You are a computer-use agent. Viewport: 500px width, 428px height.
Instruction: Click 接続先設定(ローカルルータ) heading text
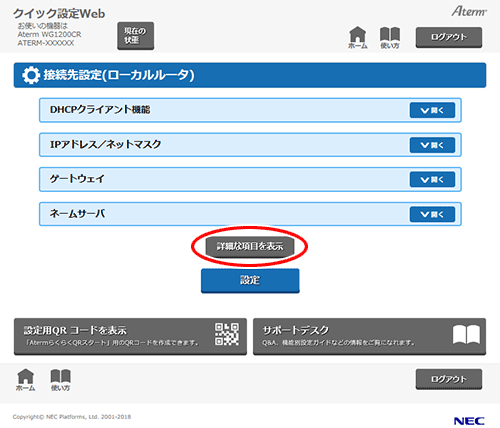[x=119, y=75]
